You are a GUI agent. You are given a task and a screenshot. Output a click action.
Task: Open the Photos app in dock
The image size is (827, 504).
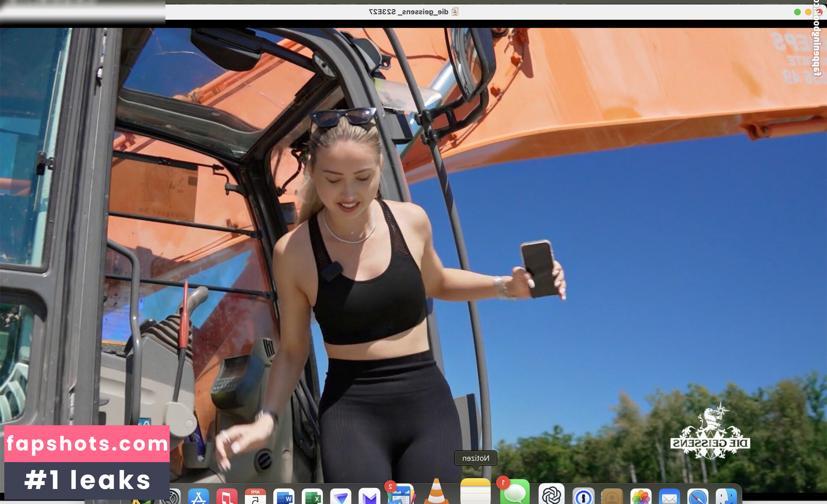click(x=641, y=496)
